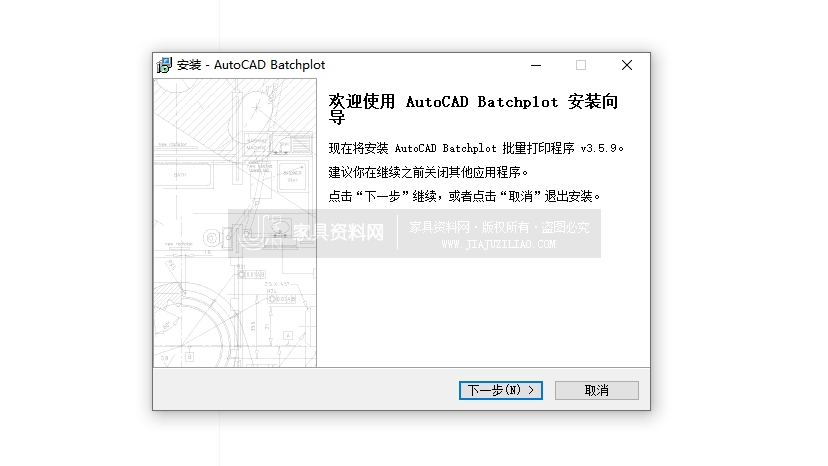Screen dimensions: 828x466
Task: Minimize the AutoCAD Batchplot setup window
Action: 536,65
